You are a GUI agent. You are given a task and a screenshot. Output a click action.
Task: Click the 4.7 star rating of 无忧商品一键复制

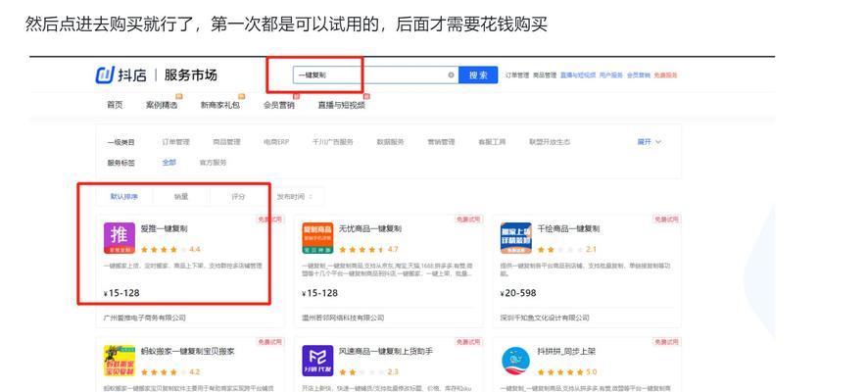pos(368,250)
